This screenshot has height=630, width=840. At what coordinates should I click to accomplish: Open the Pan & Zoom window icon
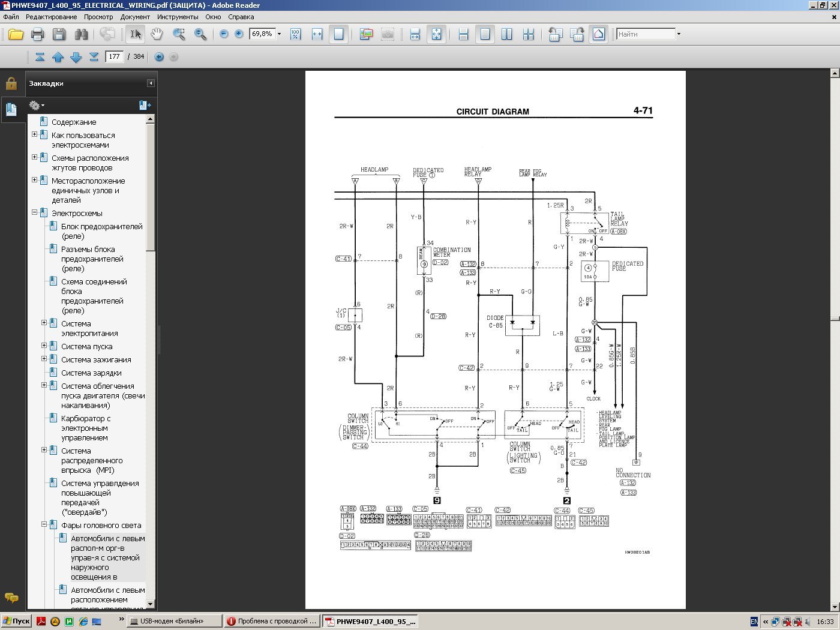point(367,34)
